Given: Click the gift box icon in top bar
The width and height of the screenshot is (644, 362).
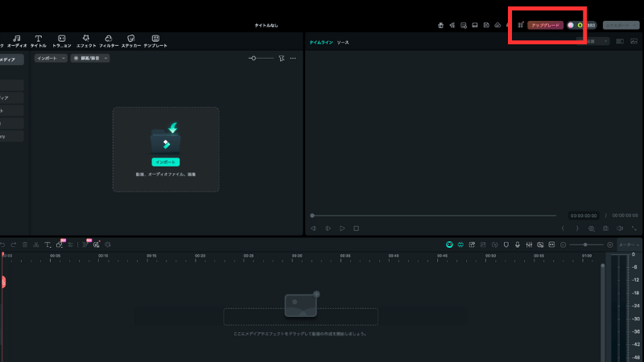Looking at the screenshot, I should (440, 25).
